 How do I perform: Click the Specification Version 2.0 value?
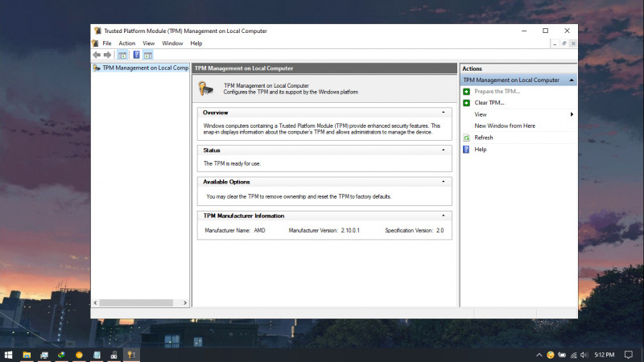(x=440, y=231)
